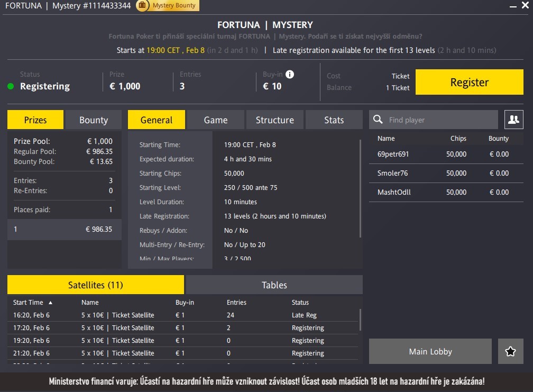Close the tournament lobby window

(x=525, y=5)
